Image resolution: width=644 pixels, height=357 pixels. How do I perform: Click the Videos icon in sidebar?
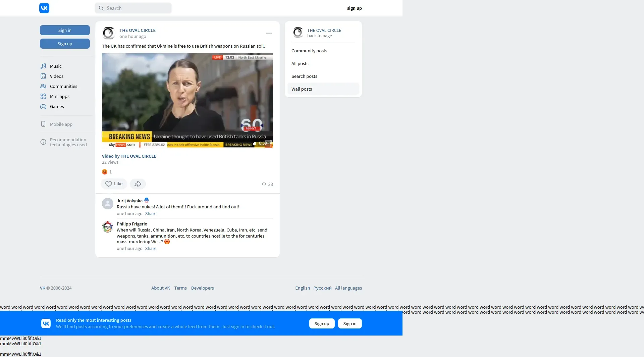pos(43,76)
